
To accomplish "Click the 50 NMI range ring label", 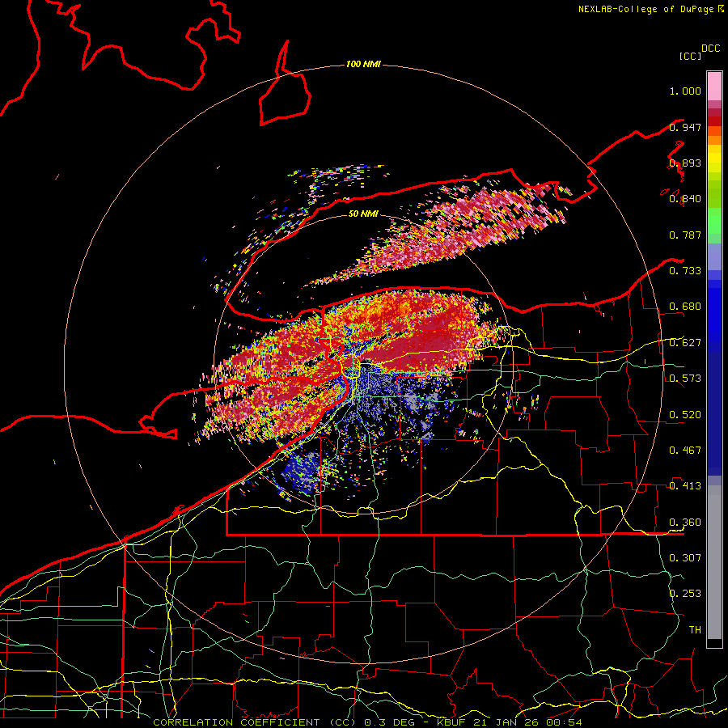I will coord(363,214).
